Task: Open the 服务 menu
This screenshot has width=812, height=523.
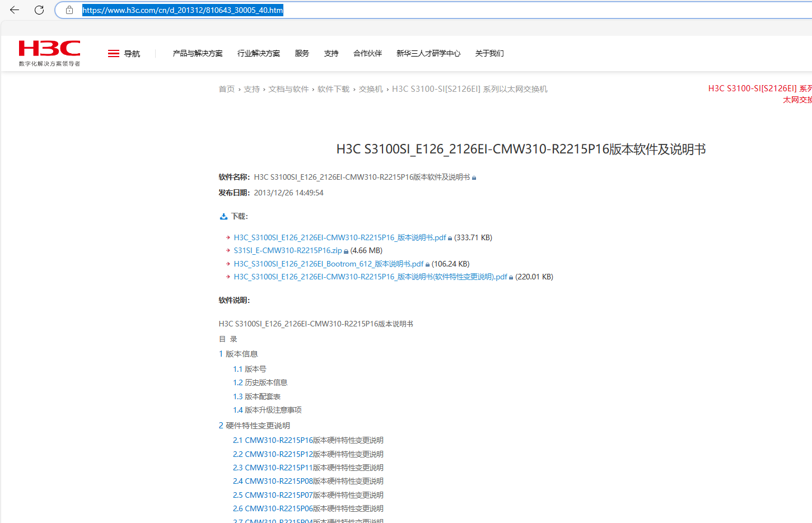Action: pyautogui.click(x=302, y=54)
